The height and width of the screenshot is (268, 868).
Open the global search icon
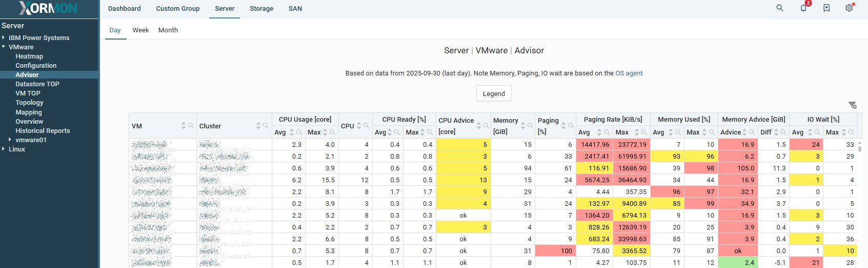(x=780, y=8)
